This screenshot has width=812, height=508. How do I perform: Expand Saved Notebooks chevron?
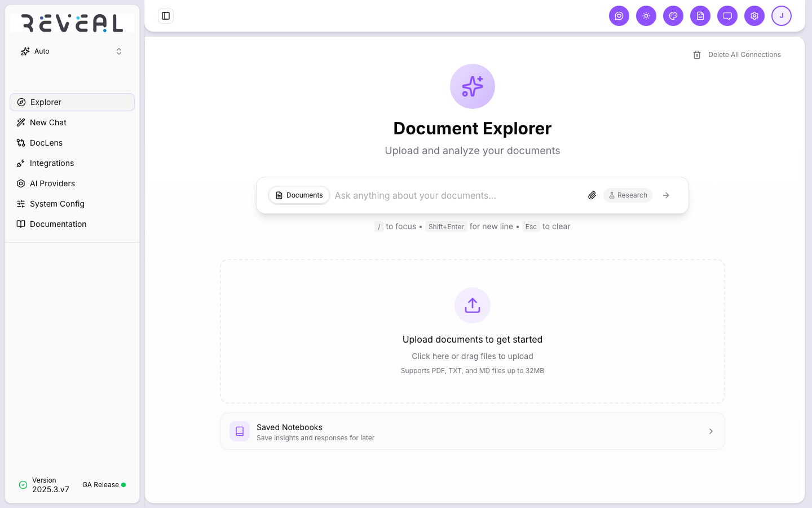(x=711, y=431)
